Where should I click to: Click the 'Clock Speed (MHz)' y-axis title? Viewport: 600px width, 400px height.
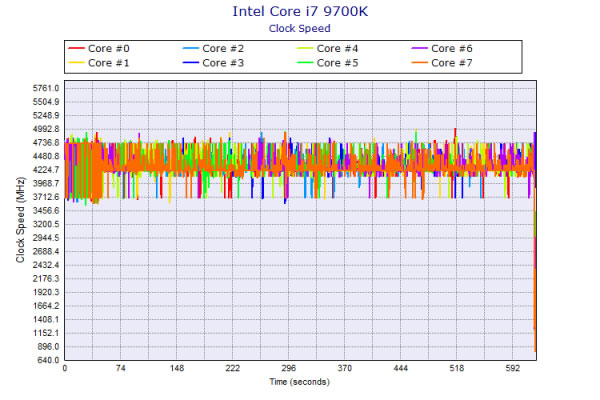coord(20,220)
